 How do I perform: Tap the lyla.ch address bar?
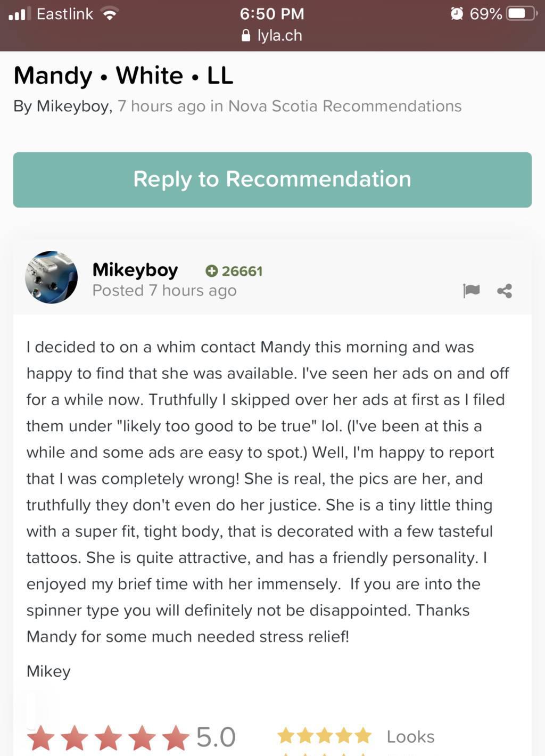(x=272, y=36)
